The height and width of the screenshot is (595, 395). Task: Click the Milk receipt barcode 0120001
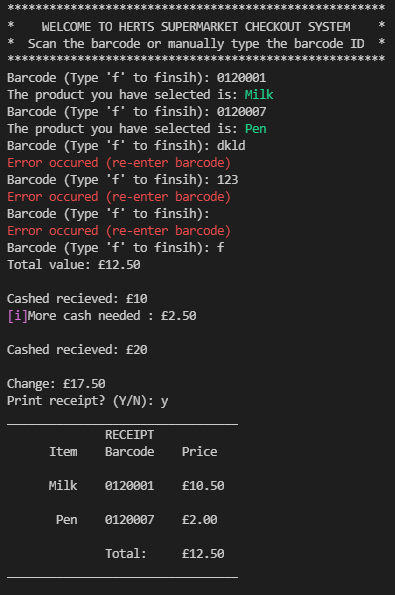(129, 486)
